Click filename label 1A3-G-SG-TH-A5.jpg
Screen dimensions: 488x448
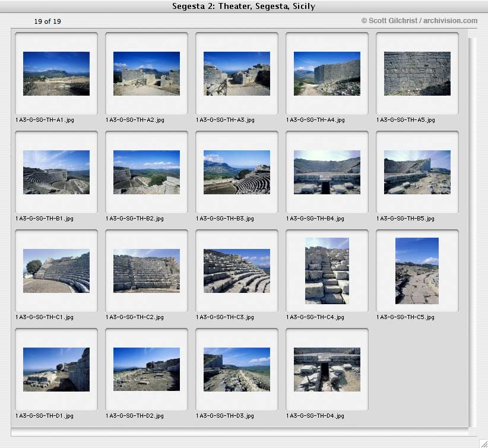[406, 120]
